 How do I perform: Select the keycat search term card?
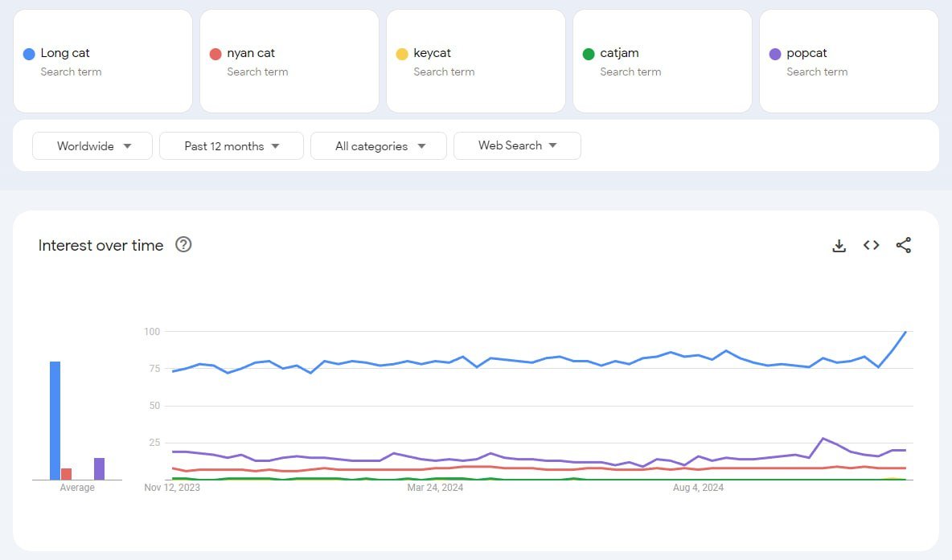pyautogui.click(x=475, y=61)
